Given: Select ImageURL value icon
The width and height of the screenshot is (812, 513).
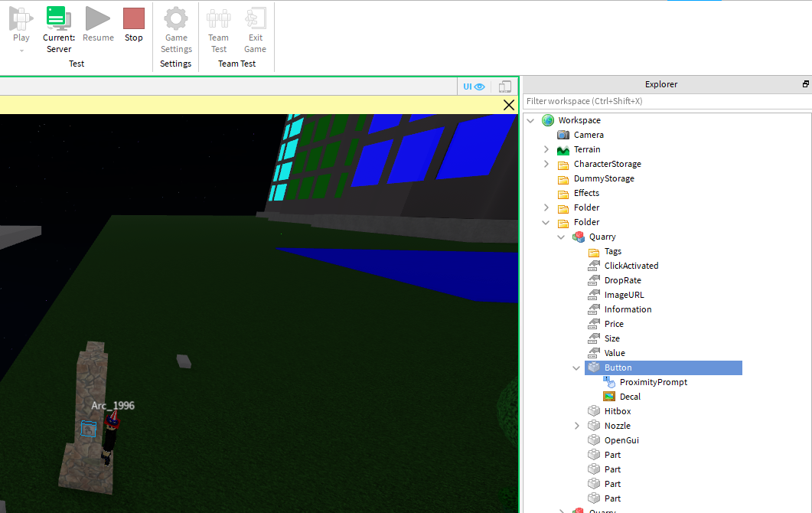Looking at the screenshot, I should point(593,295).
